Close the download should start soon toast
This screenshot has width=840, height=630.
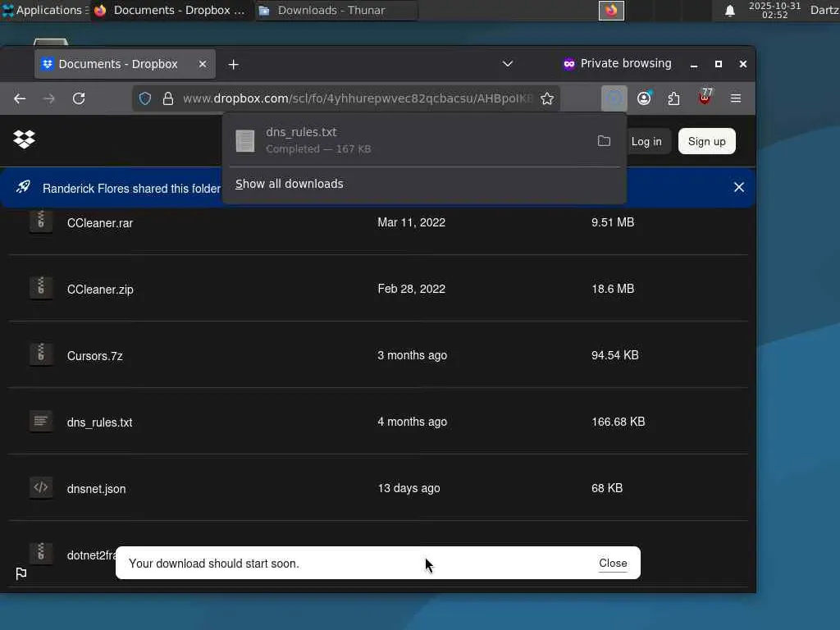613,563
